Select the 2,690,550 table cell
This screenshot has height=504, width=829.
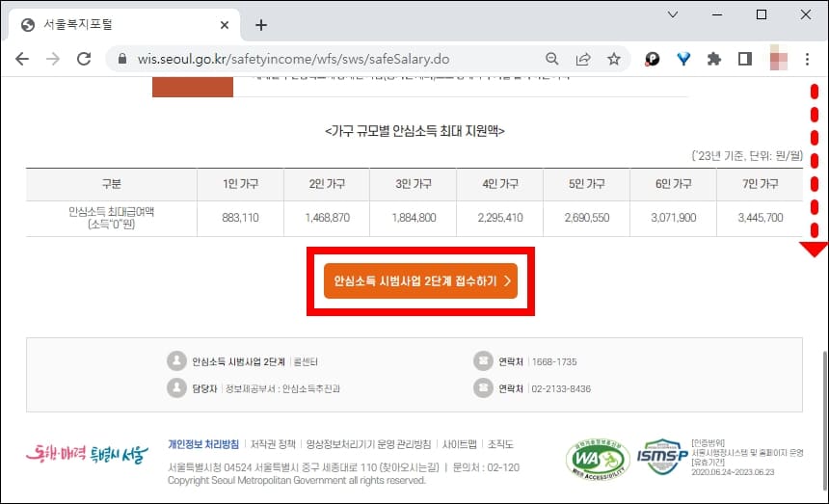587,218
